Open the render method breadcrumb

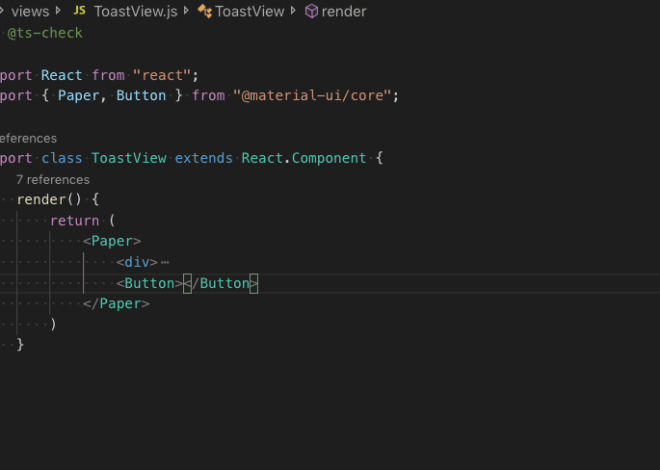tap(344, 11)
